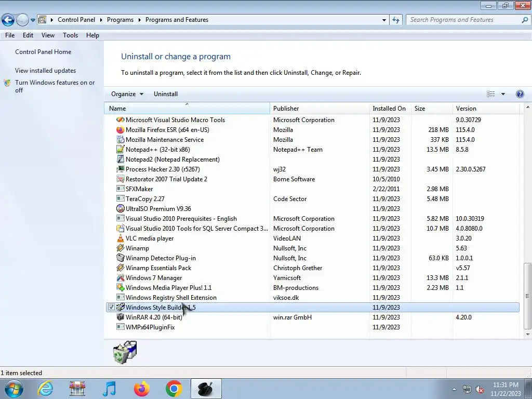The width and height of the screenshot is (532, 399).
Task: Open the Help menu
Action: (92, 35)
